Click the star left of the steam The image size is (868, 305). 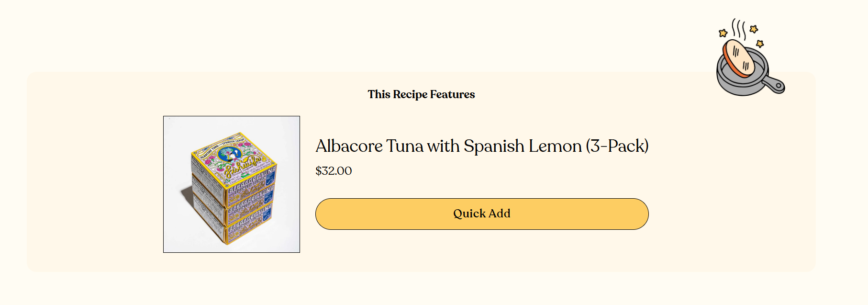[723, 33]
